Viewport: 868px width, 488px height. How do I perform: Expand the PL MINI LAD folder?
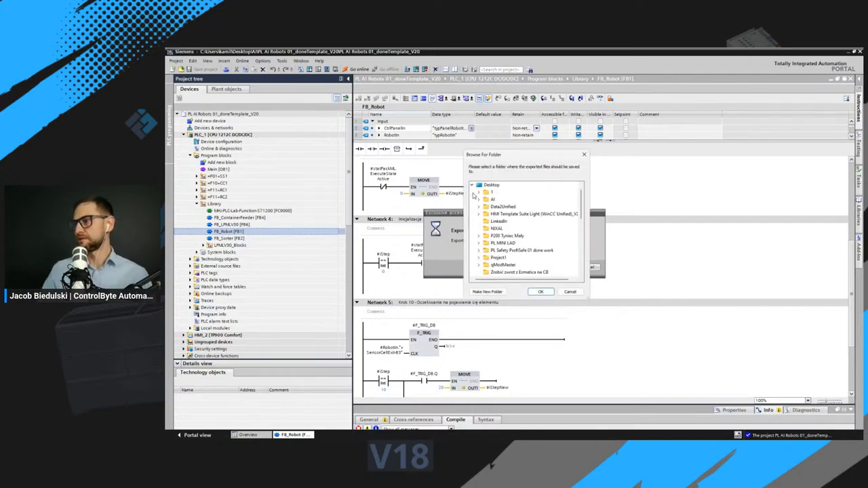pyautogui.click(x=479, y=243)
